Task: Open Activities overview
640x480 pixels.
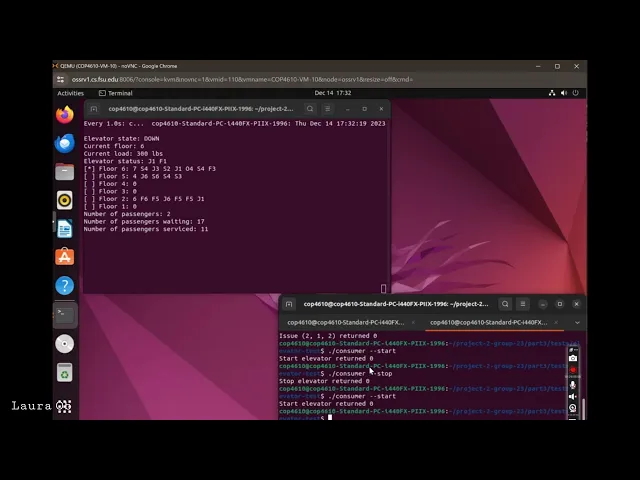Action: (70, 93)
